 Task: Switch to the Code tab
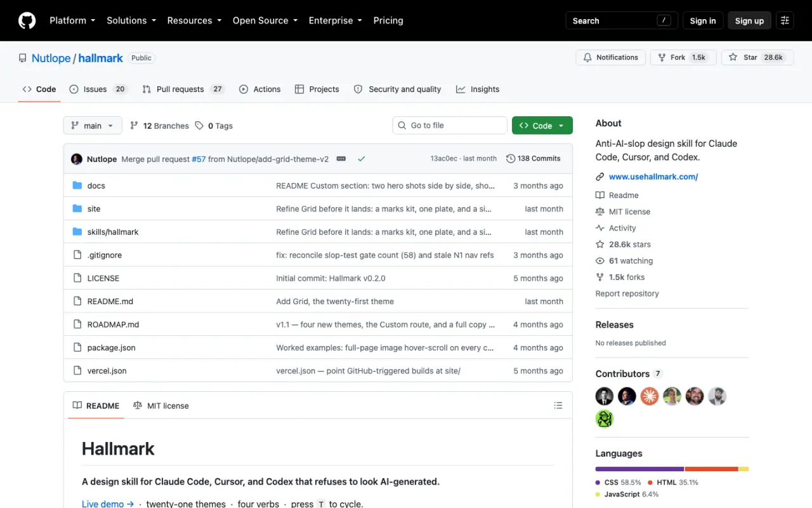(x=39, y=89)
